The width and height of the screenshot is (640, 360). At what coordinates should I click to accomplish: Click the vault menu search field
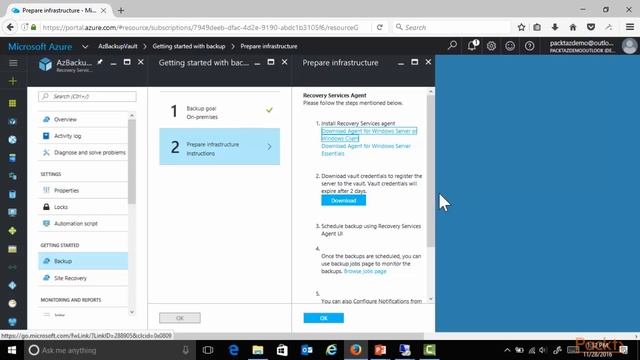point(87,96)
